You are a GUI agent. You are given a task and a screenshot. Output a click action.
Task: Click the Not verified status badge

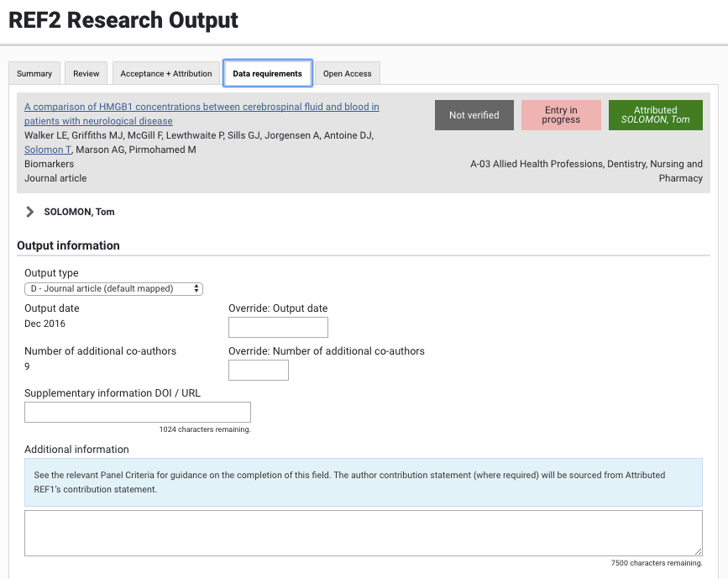coord(474,115)
